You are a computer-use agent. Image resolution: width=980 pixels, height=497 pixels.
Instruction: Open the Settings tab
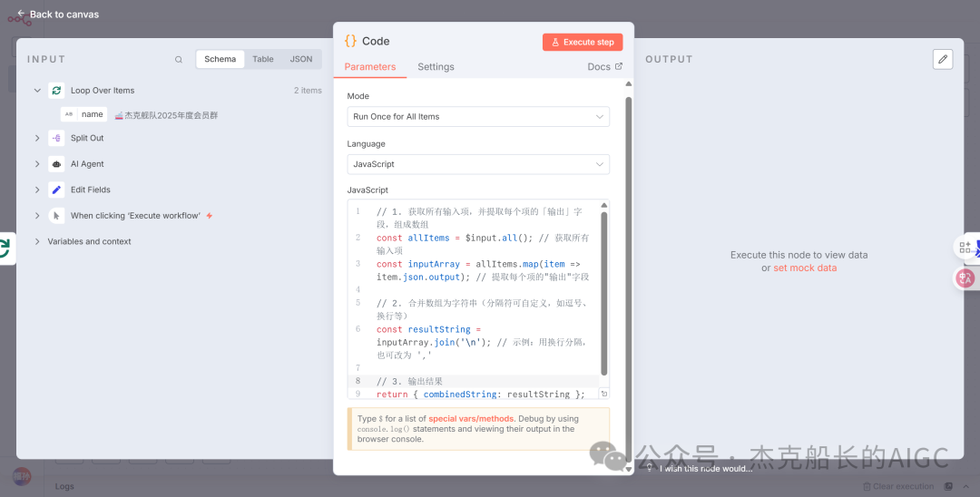(436, 67)
